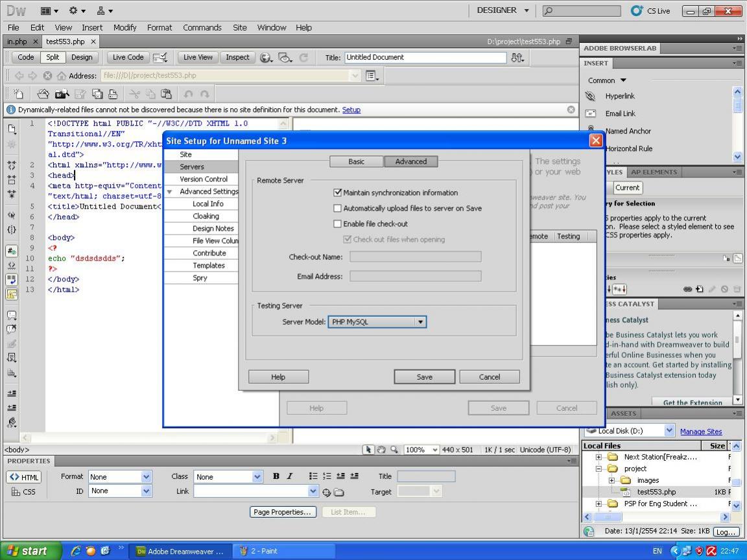Click the Zoom tool in status bar
Viewport: 747px width, 560px height.
pos(394,450)
